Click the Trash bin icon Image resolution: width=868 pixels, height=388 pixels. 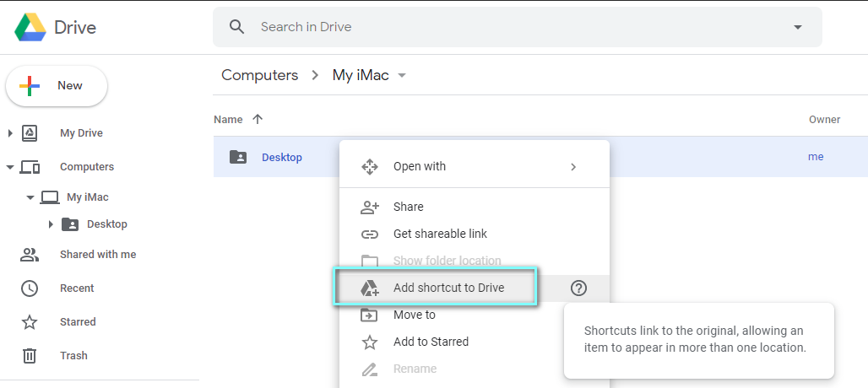[x=30, y=355]
